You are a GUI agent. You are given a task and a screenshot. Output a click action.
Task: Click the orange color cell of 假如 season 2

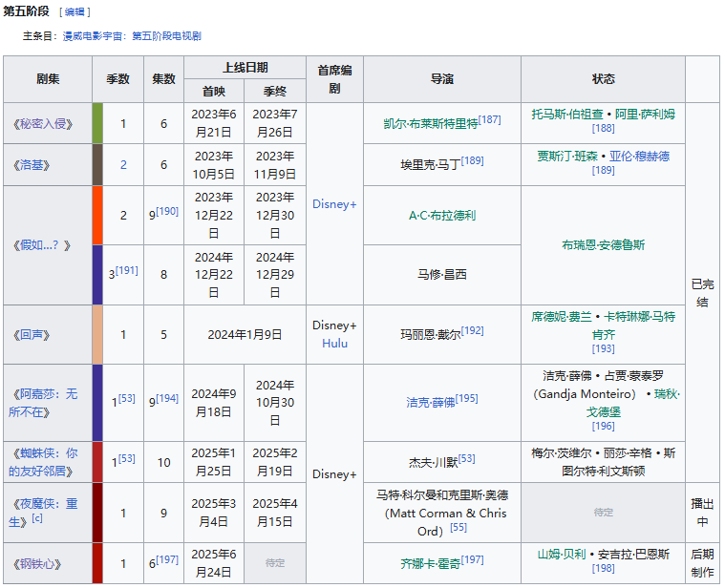click(97, 215)
